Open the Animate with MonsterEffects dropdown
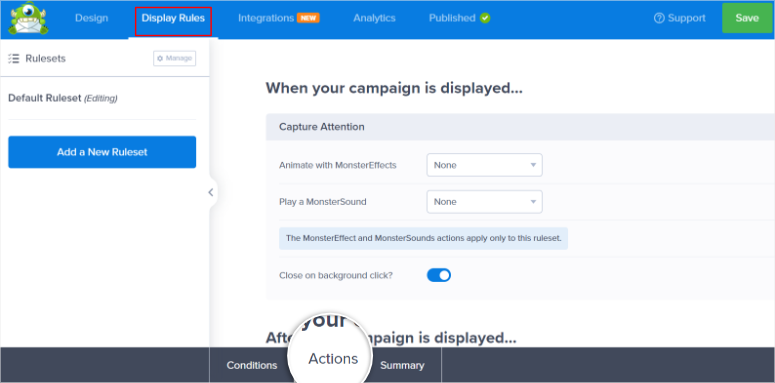 (484, 165)
